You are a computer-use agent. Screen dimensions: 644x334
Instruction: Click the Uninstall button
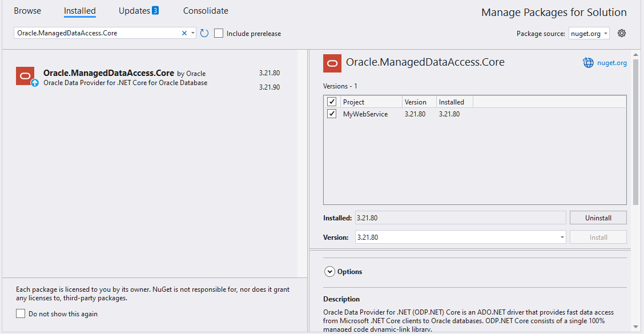coord(598,218)
